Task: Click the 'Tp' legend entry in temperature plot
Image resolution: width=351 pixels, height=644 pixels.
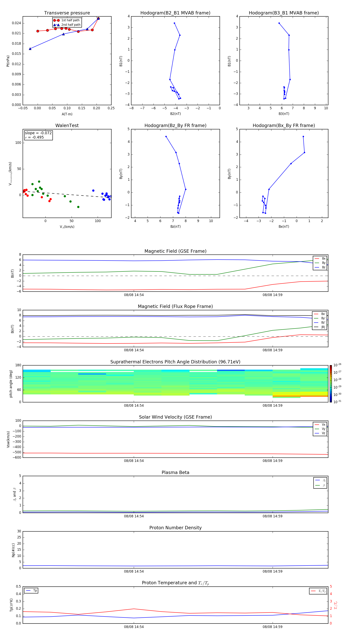Action: [x=31, y=591]
